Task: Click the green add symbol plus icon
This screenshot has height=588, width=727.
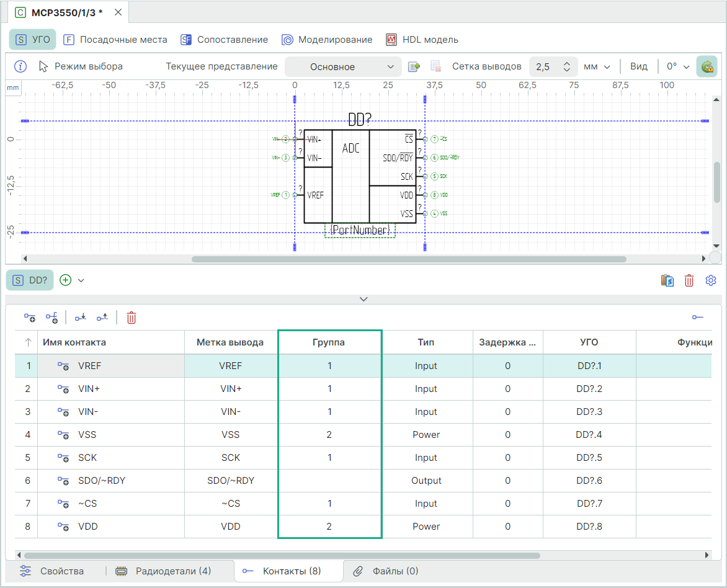Action: pos(66,280)
